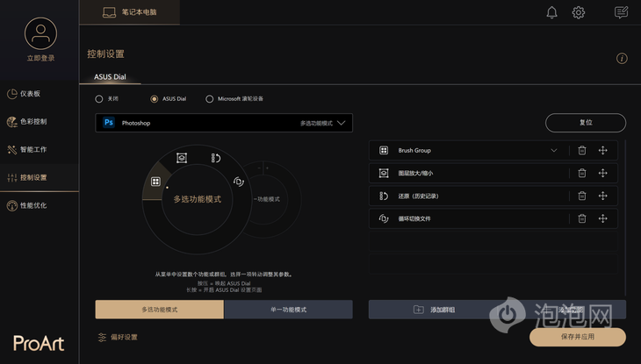Delete the Brush Group row
641x364 pixels.
tap(581, 150)
